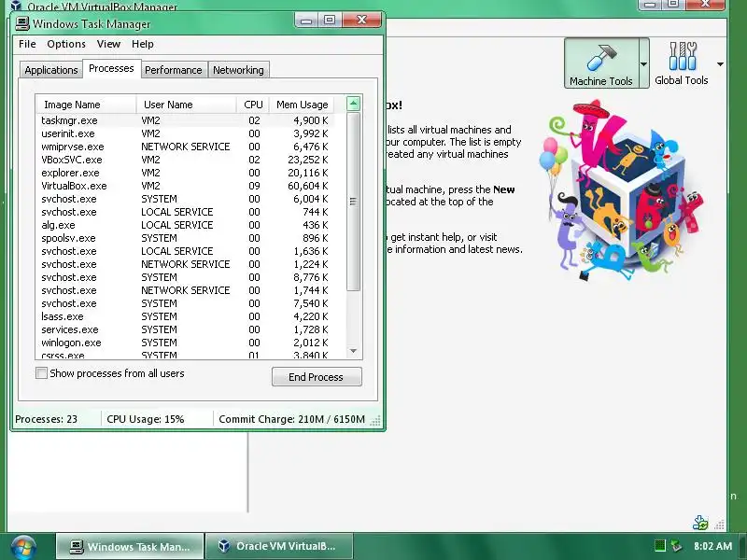
Task: Select the winlogon.exe process
Action: coord(186,343)
